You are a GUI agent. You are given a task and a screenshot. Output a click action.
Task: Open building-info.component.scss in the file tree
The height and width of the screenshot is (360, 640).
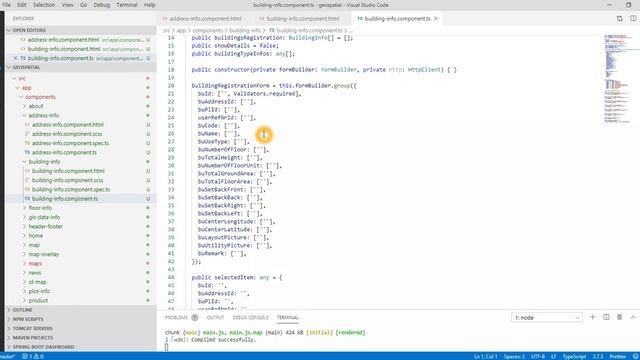point(67,180)
